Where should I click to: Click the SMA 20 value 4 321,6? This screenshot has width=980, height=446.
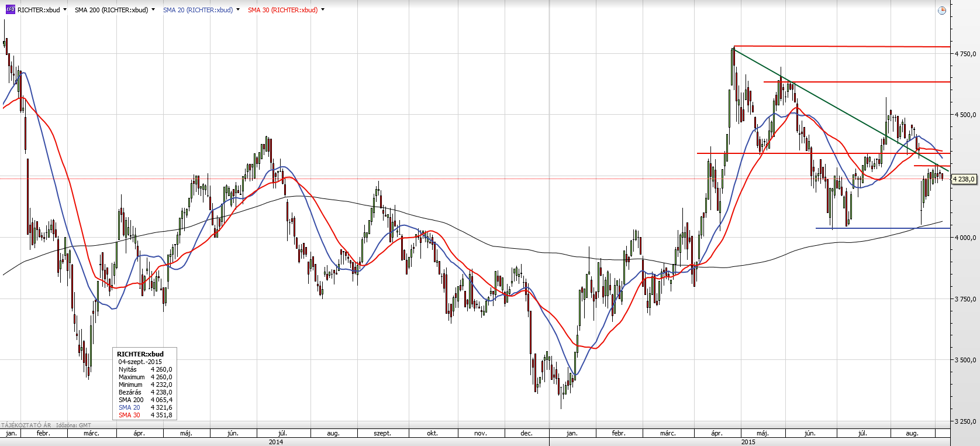tap(161, 407)
